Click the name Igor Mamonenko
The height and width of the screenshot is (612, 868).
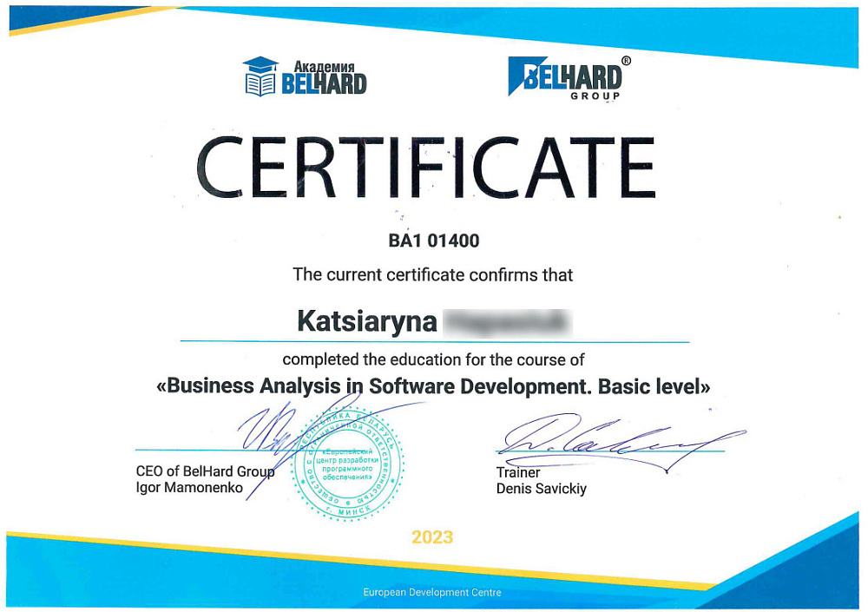(x=189, y=488)
